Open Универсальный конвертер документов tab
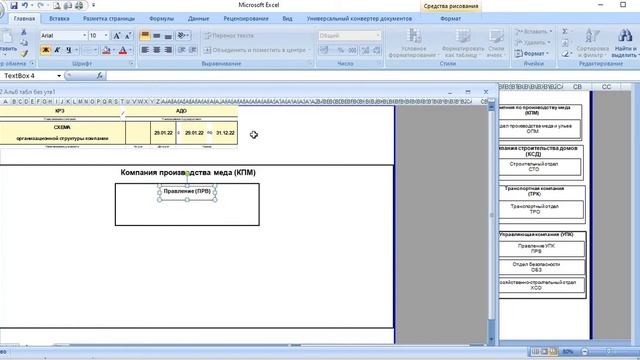This screenshot has width=640, height=360. point(359,18)
